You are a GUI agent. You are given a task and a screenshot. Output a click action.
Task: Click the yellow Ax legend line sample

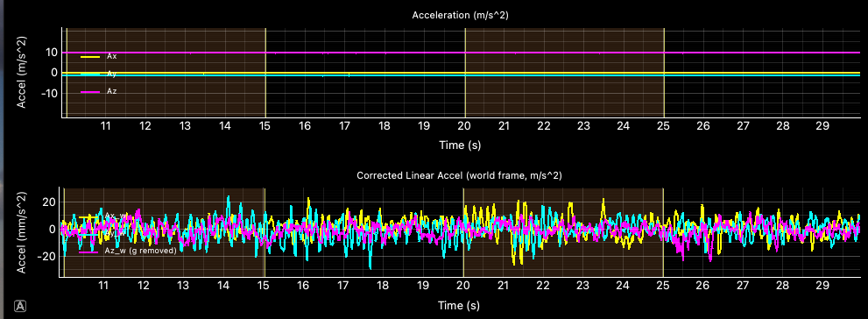[90, 56]
